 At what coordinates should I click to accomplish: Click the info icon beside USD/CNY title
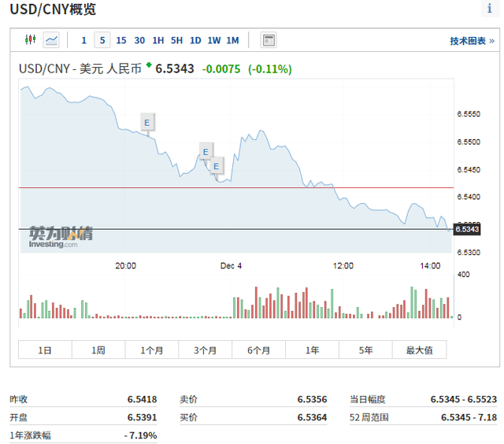490,9
